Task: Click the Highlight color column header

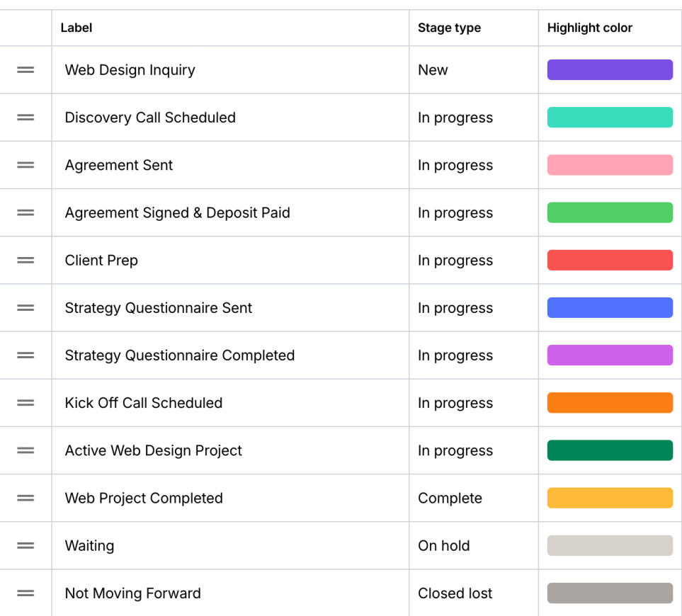Action: click(589, 28)
